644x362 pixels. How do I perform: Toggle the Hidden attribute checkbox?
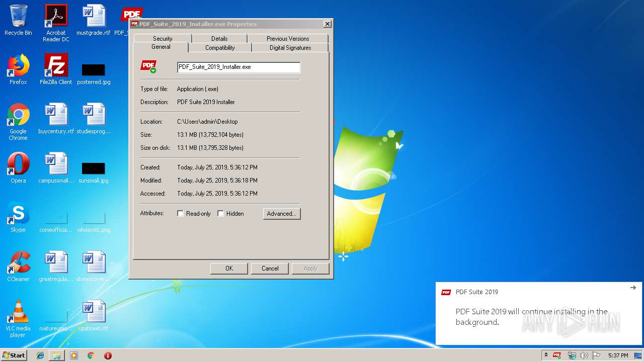(x=220, y=214)
